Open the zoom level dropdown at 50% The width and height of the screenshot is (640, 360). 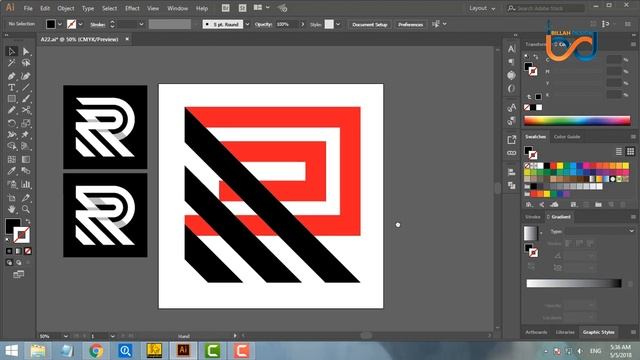pyautogui.click(x=65, y=336)
